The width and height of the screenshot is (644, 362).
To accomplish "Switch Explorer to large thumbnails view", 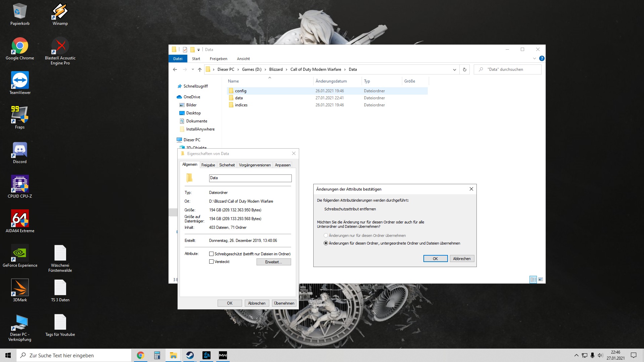I will click(541, 279).
